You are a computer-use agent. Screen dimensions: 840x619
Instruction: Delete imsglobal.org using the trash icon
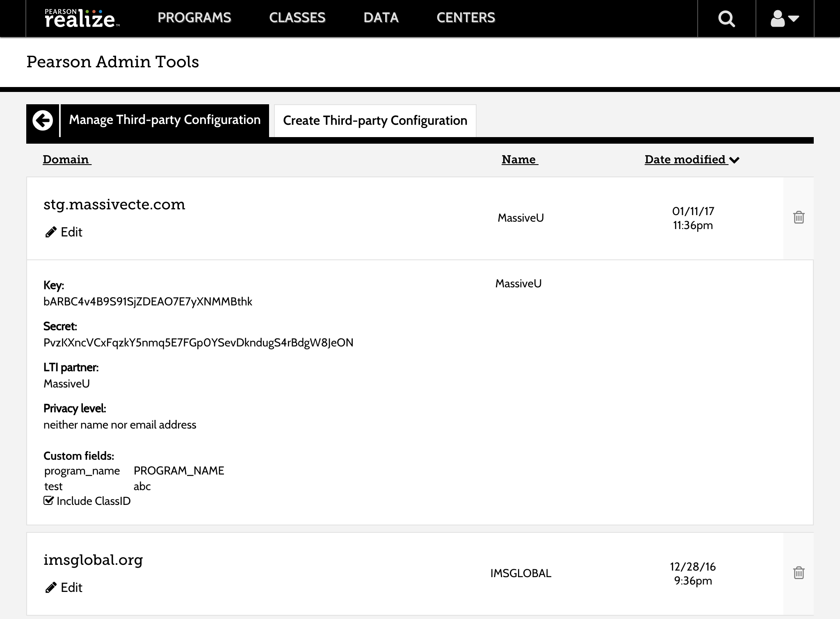pos(799,573)
